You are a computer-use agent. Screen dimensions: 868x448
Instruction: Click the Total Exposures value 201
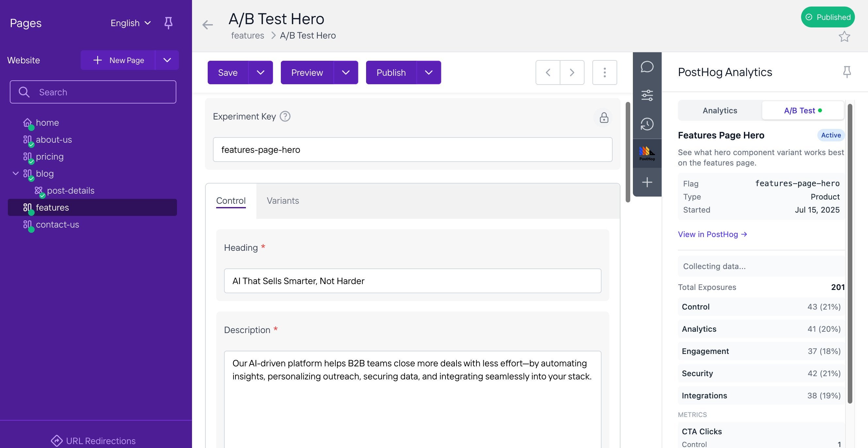[837, 287]
